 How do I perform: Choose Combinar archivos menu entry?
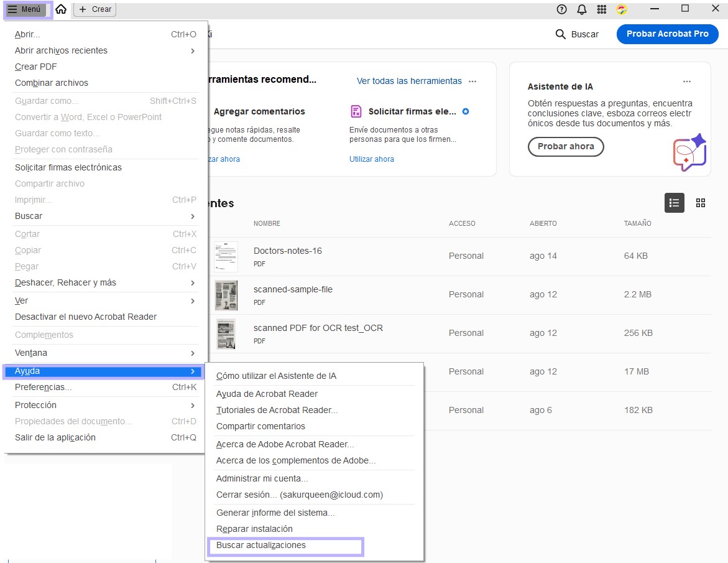click(106, 83)
